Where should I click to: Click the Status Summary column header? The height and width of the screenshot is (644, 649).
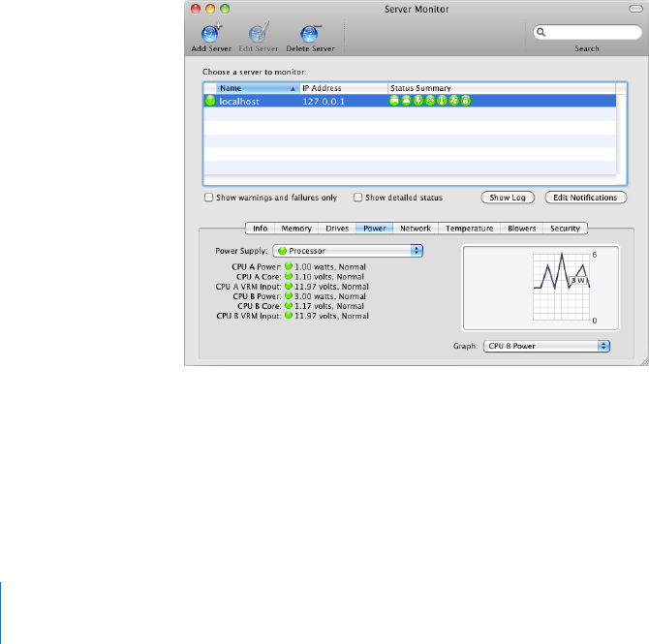coord(502,88)
